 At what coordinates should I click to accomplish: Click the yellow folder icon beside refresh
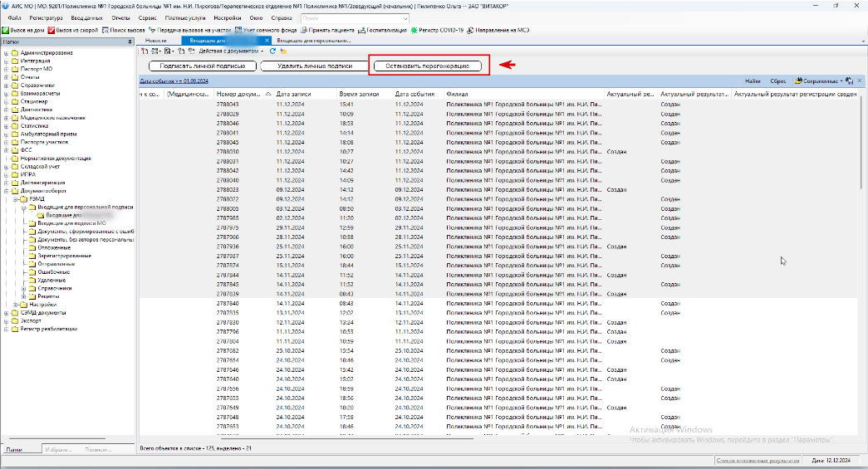[283, 51]
